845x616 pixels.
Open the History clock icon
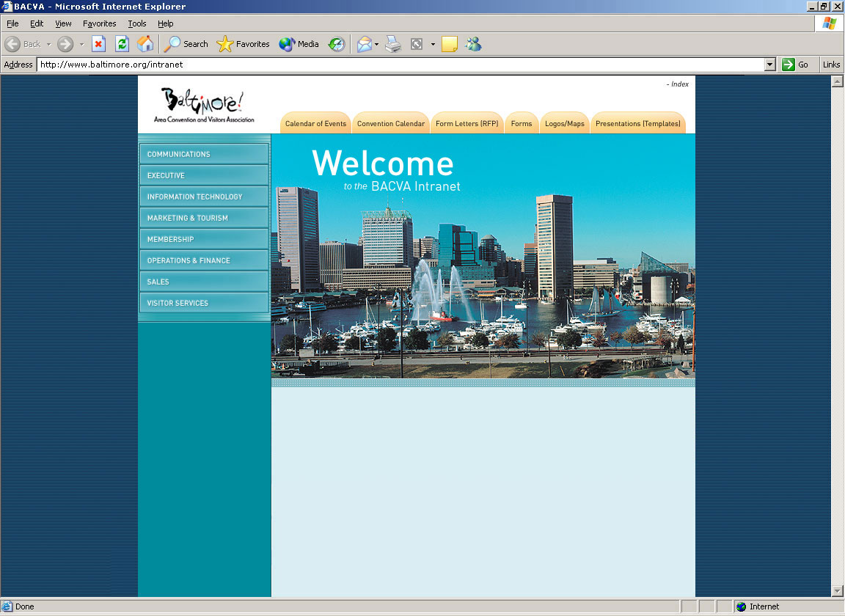click(337, 44)
